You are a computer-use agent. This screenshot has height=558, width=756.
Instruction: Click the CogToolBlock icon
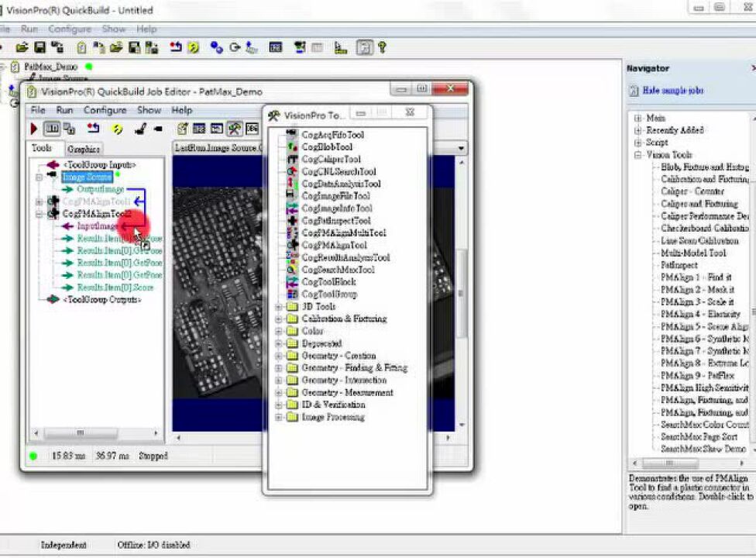(x=292, y=281)
